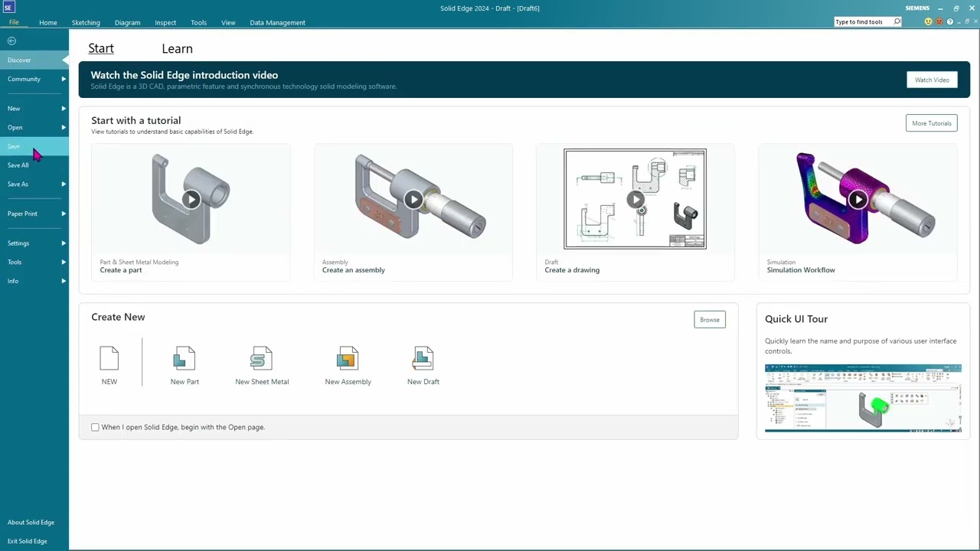
Task: Choose Exit Solid Edge
Action: click(x=28, y=542)
